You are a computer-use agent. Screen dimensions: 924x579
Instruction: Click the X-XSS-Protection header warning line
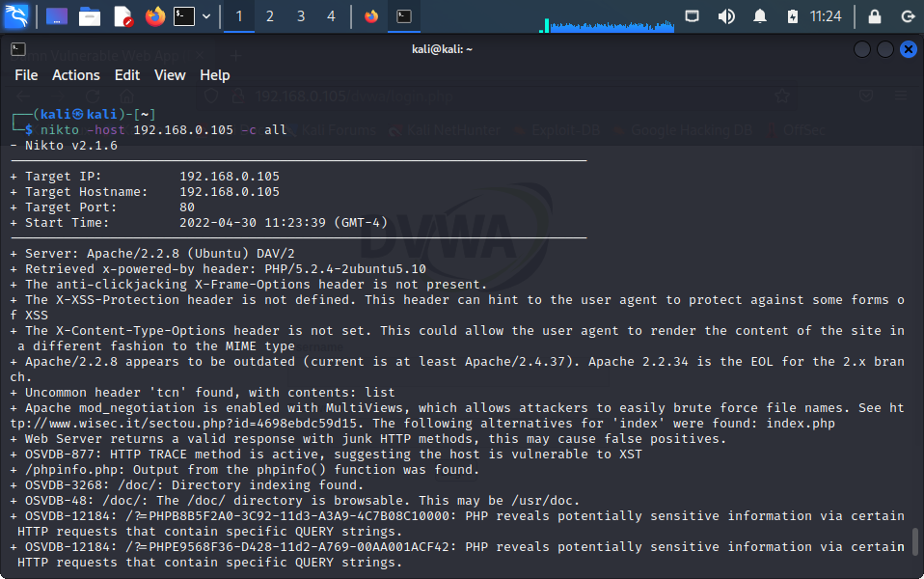(x=457, y=307)
